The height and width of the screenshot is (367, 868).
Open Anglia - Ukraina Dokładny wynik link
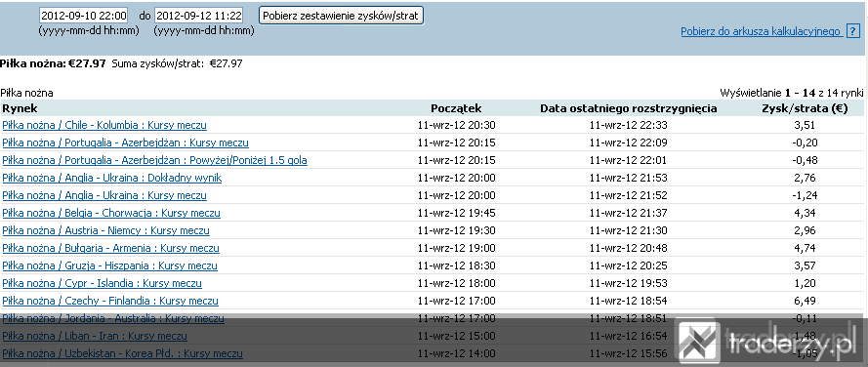[112, 179]
